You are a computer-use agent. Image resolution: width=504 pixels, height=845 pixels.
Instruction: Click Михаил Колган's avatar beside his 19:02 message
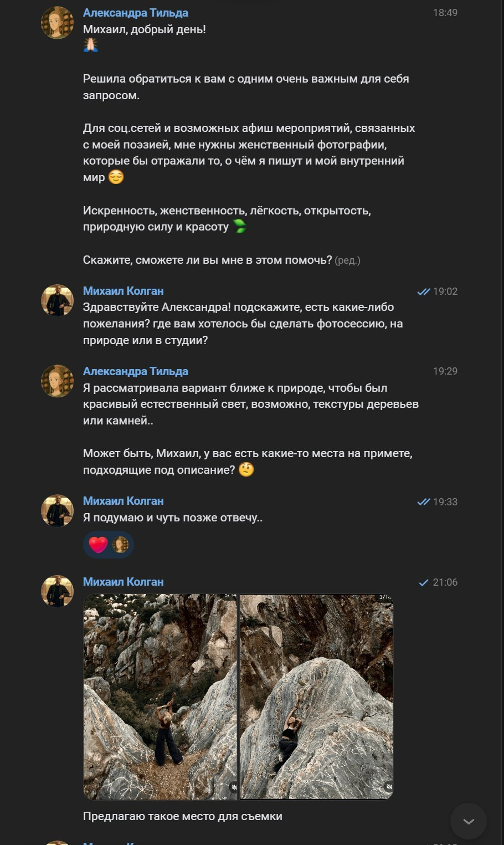pyautogui.click(x=57, y=300)
